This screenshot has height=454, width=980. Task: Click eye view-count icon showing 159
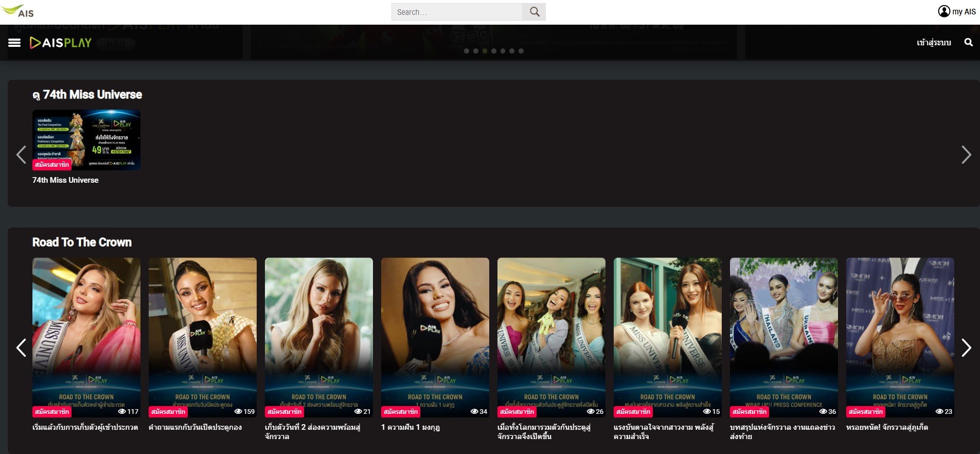[238, 412]
